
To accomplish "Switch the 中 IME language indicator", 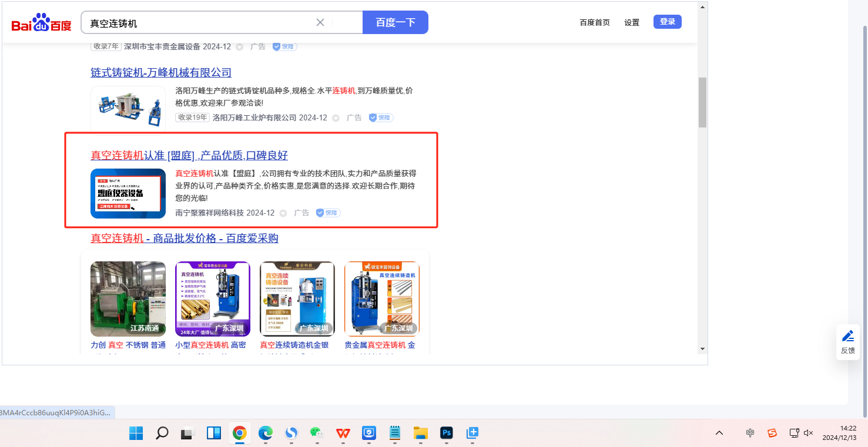I will click(x=750, y=433).
